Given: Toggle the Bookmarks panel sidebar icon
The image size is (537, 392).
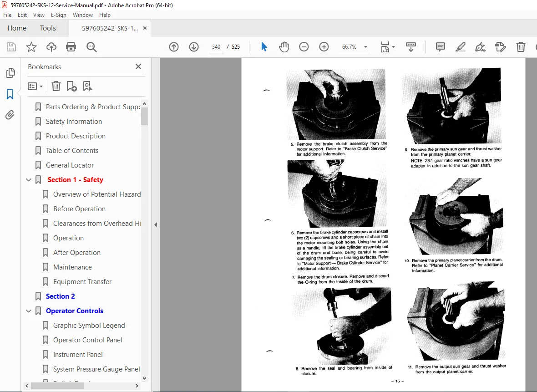Looking at the screenshot, I should coord(10,94).
